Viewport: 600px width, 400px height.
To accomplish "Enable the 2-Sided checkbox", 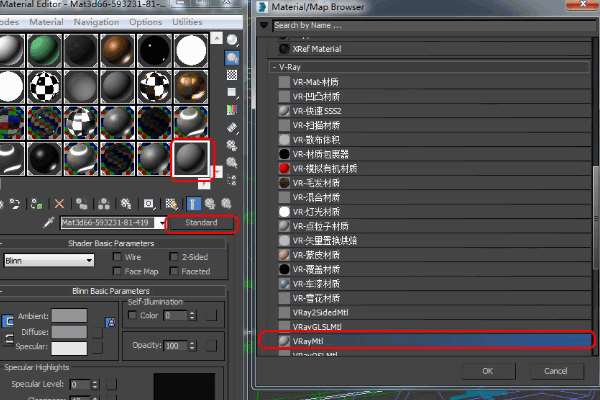I will coord(174,256).
